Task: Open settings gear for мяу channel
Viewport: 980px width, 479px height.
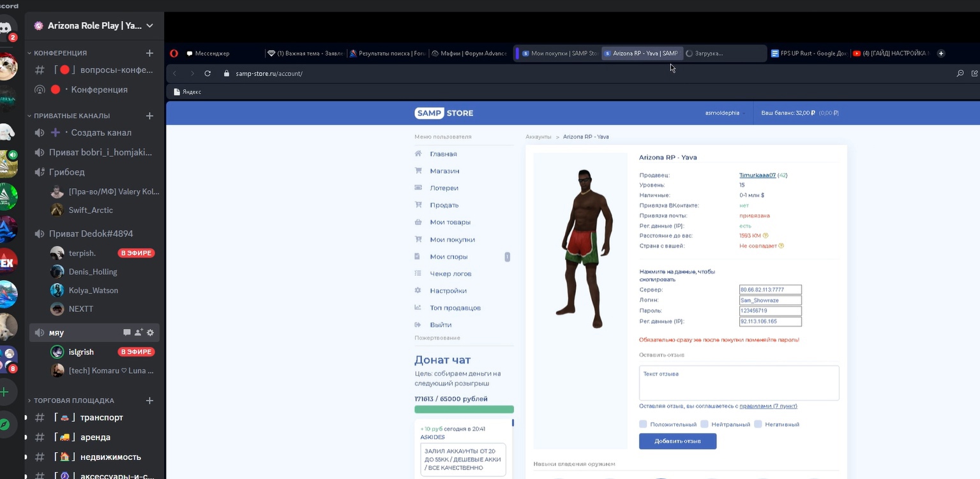Action: [150, 332]
